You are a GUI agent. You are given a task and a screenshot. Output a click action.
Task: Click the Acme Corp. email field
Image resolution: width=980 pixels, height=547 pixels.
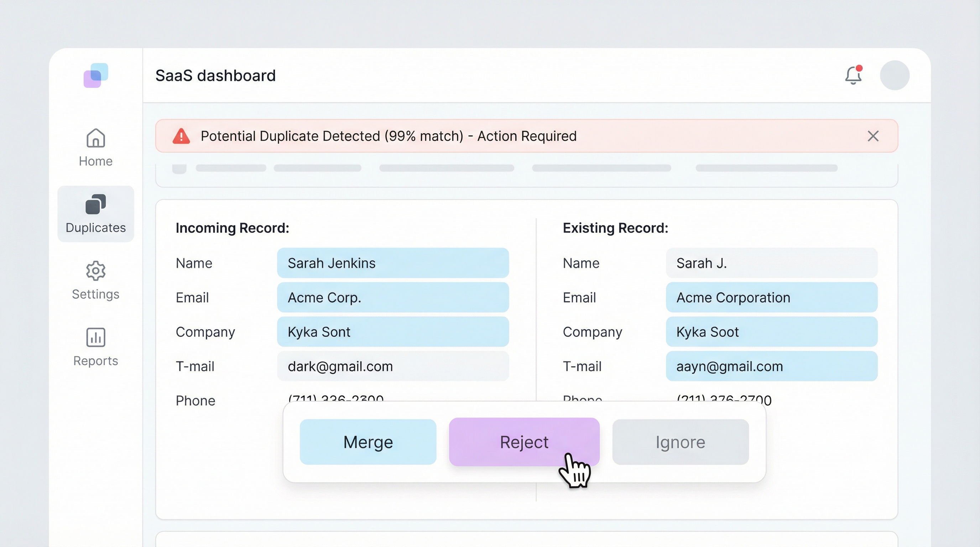tap(393, 297)
